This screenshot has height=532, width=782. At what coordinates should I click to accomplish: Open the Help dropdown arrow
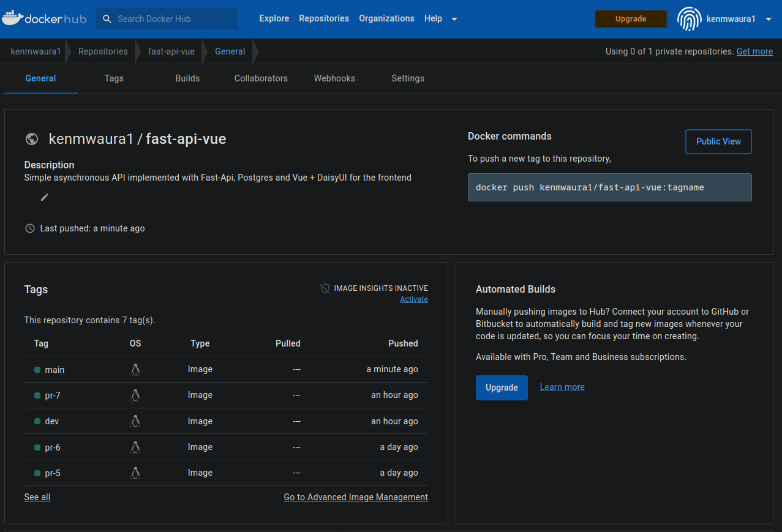454,19
